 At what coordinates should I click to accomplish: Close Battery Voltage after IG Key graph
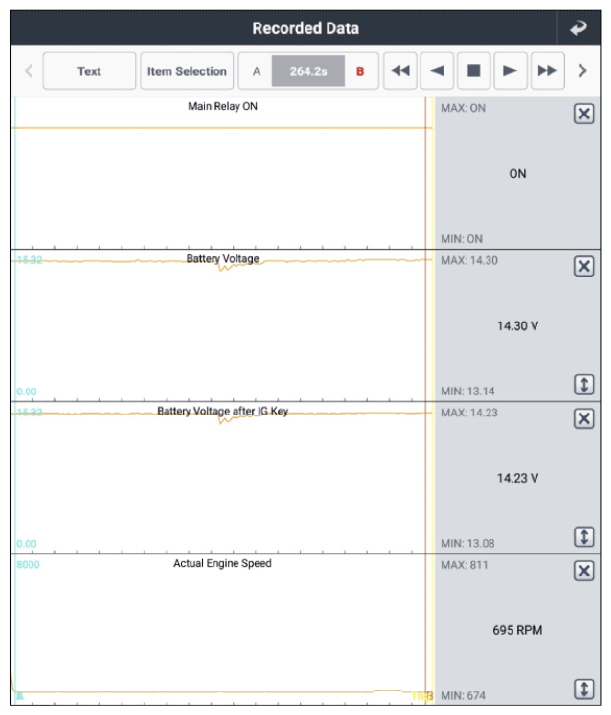pyautogui.click(x=584, y=418)
